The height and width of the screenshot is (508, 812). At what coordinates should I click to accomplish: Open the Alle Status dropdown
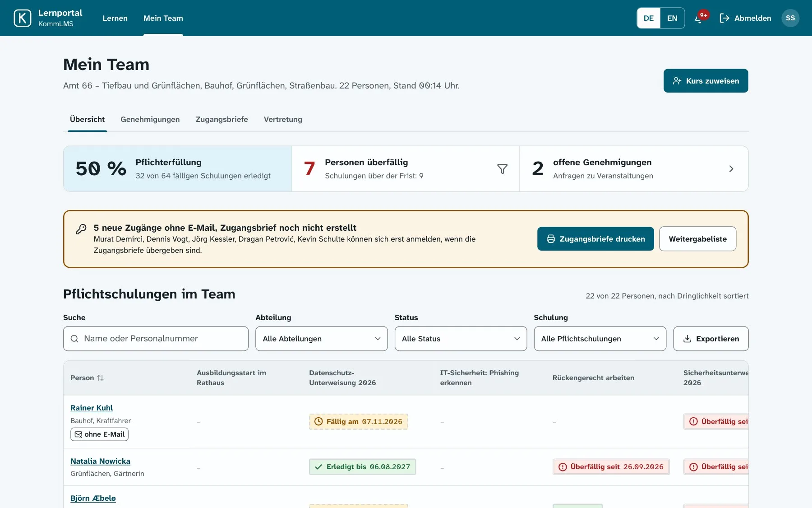click(x=461, y=339)
